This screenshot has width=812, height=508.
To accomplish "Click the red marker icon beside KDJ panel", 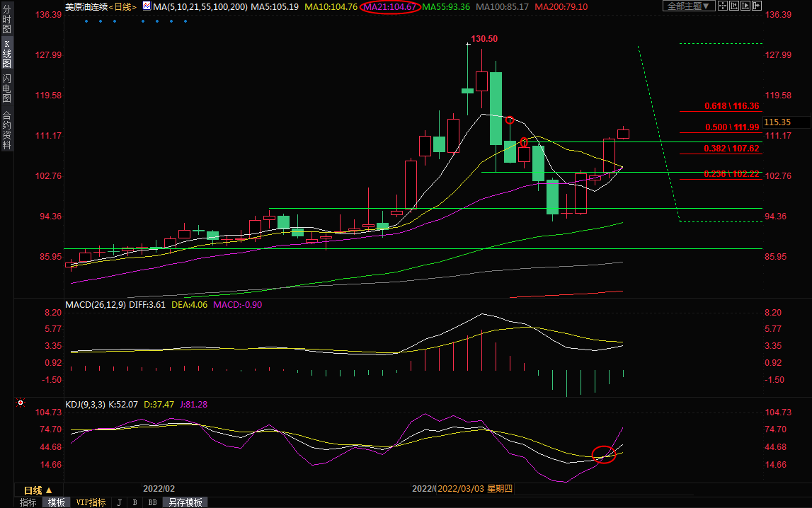I will click(x=21, y=403).
